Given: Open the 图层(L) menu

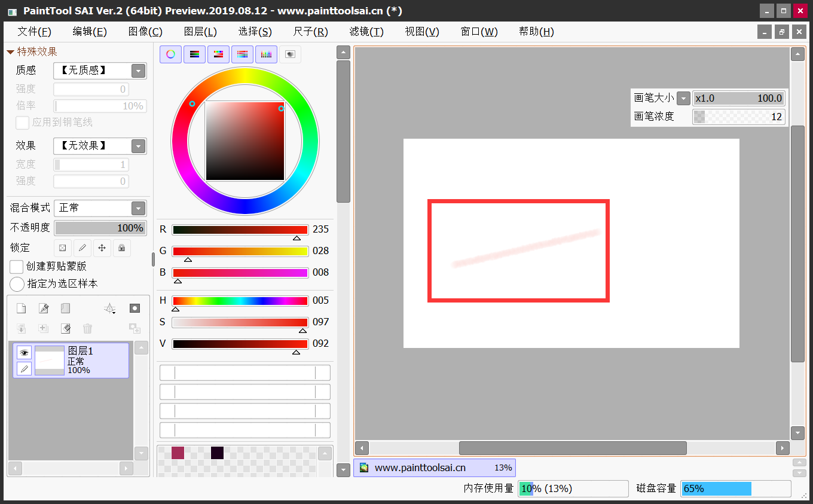Looking at the screenshot, I should tap(200, 32).
